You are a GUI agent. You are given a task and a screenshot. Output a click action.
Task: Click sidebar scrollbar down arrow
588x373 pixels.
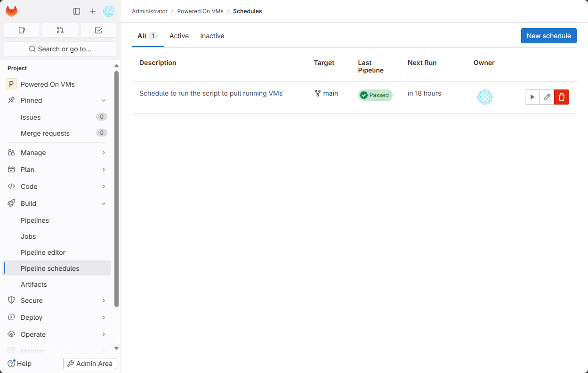(117, 348)
